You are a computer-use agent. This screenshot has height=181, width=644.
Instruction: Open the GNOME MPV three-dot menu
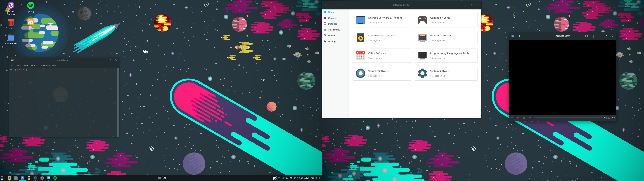click(594, 36)
